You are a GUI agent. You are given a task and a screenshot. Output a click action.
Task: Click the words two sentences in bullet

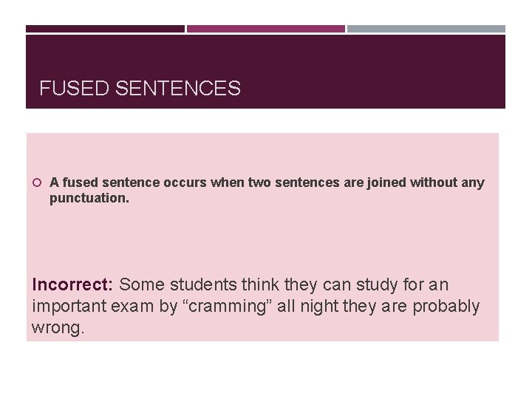coord(293,183)
